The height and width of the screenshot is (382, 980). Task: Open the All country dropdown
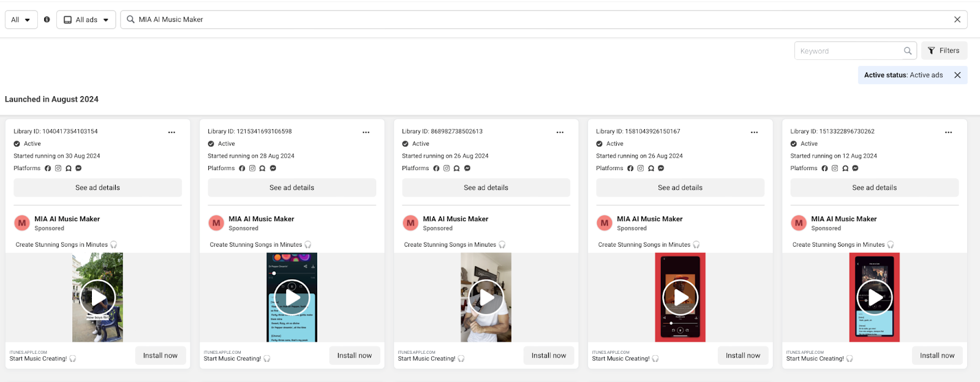tap(21, 20)
